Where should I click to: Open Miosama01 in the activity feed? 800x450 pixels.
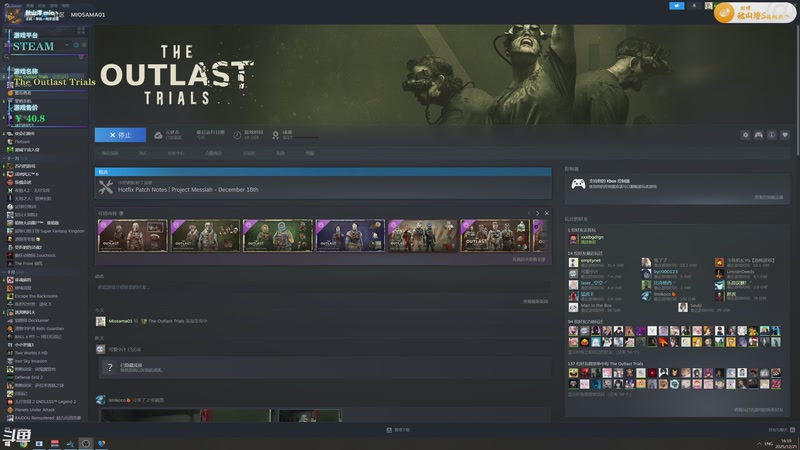pos(120,321)
